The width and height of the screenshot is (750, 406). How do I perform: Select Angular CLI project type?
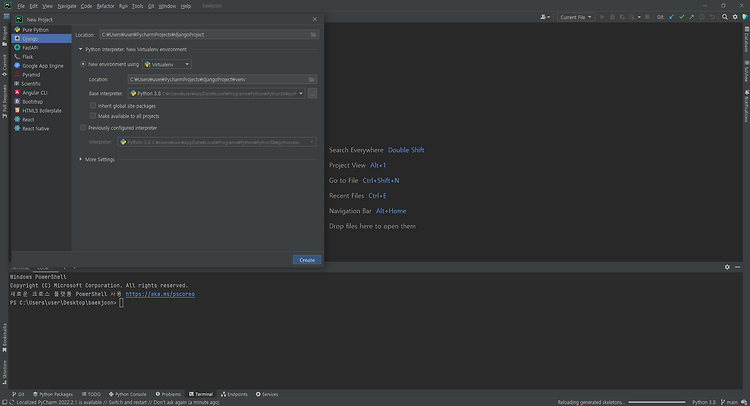point(41,93)
